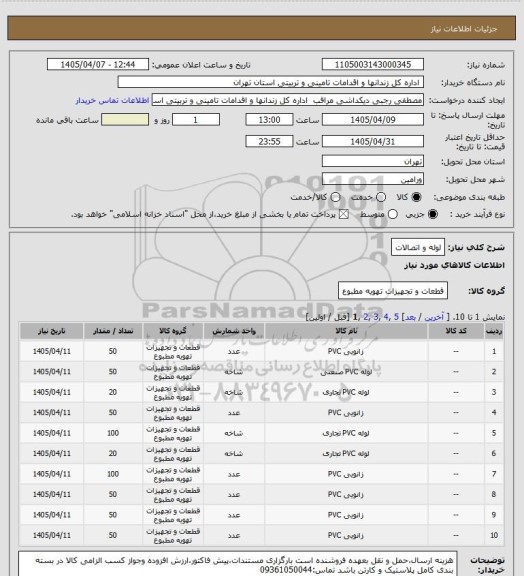Click the buyer notes text area
The width and height of the screenshot is (524, 576).
238,564
